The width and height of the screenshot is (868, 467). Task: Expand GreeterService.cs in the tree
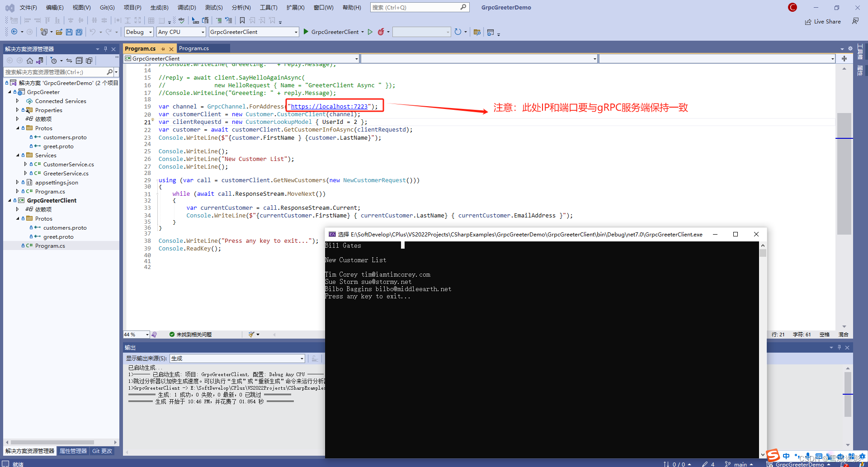(26, 173)
